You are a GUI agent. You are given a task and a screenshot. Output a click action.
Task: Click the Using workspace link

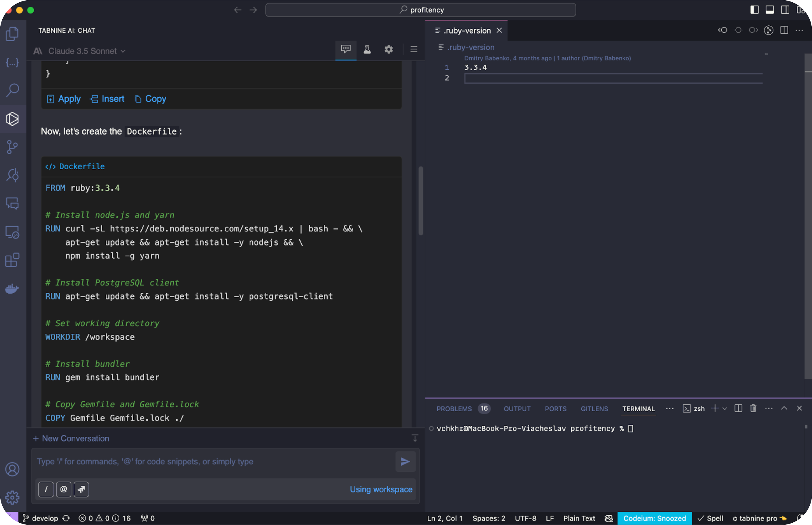coord(381,489)
